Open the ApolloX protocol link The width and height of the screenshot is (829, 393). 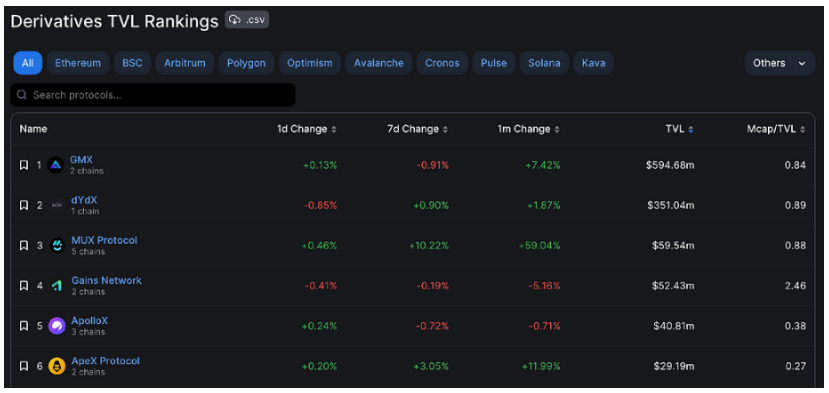[89, 321]
